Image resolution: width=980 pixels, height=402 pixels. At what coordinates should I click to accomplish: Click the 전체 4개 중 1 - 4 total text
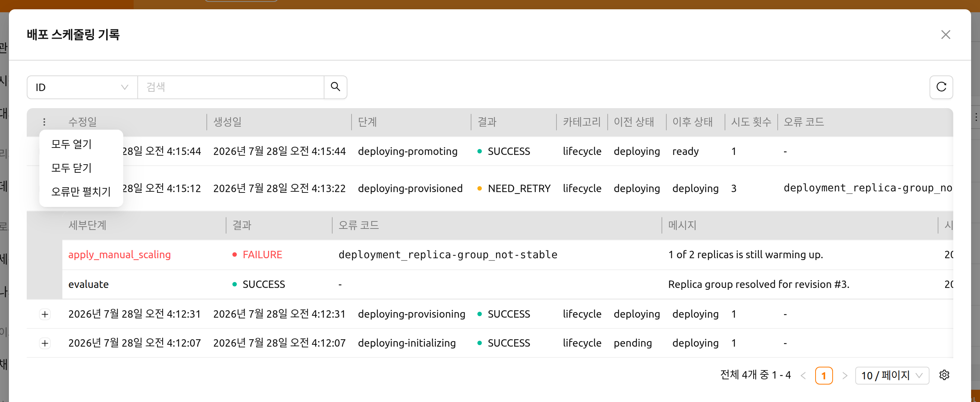click(x=755, y=375)
